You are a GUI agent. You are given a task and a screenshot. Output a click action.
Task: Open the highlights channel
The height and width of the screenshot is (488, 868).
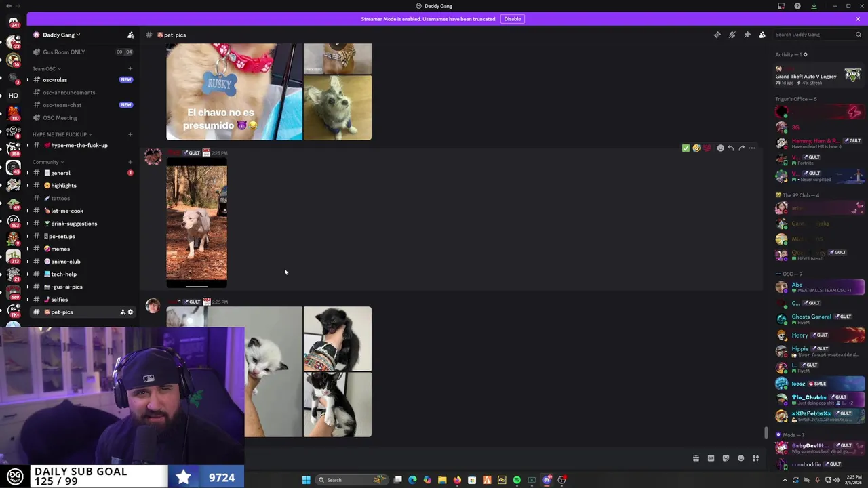click(81, 186)
